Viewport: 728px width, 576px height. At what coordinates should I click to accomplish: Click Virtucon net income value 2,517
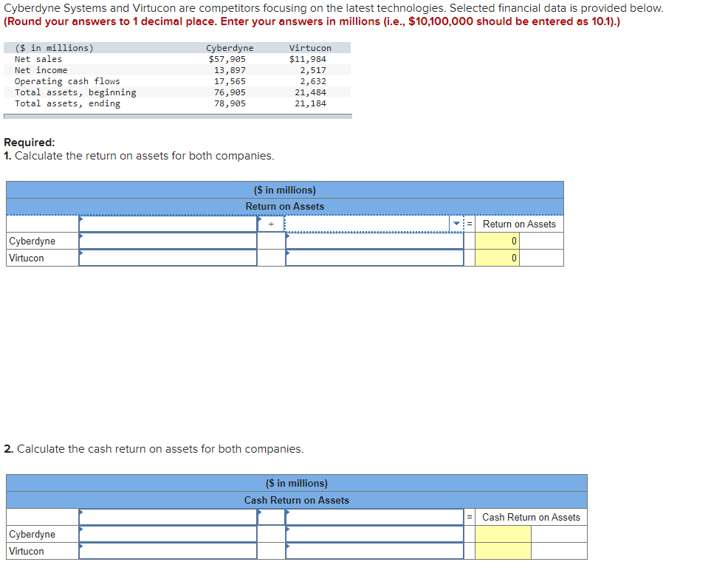pyautogui.click(x=313, y=70)
